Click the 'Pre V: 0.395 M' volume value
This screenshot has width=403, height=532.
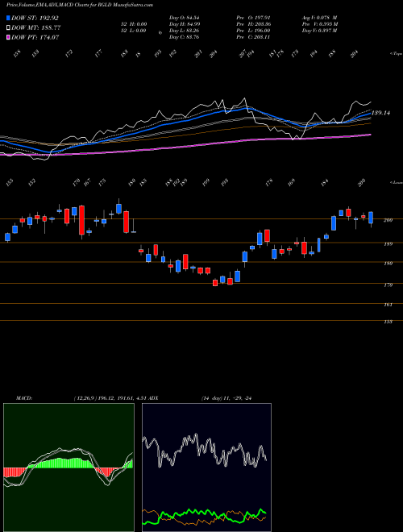(x=320, y=24)
